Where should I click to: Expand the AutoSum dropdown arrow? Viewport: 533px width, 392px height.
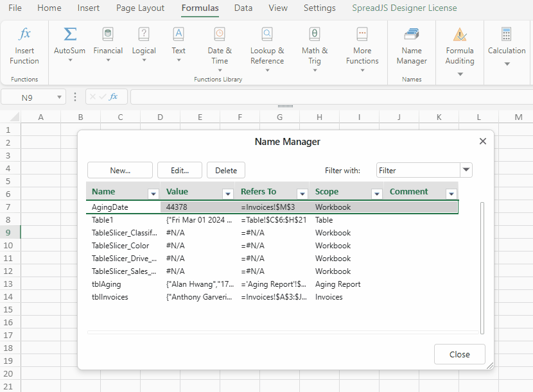[x=70, y=60]
